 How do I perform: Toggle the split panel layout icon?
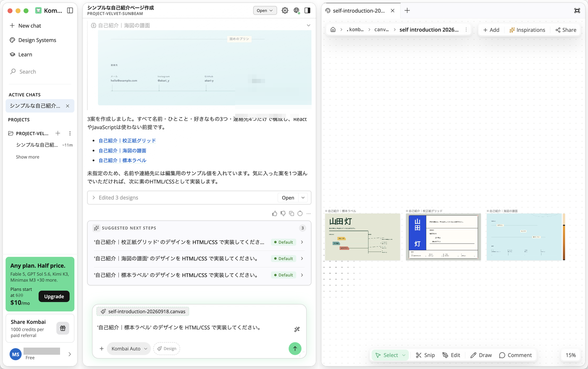pos(307,10)
